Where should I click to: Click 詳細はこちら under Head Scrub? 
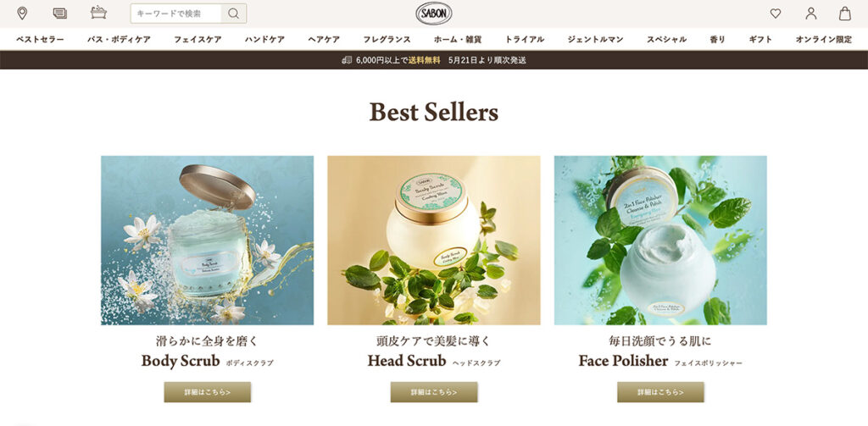click(x=434, y=392)
